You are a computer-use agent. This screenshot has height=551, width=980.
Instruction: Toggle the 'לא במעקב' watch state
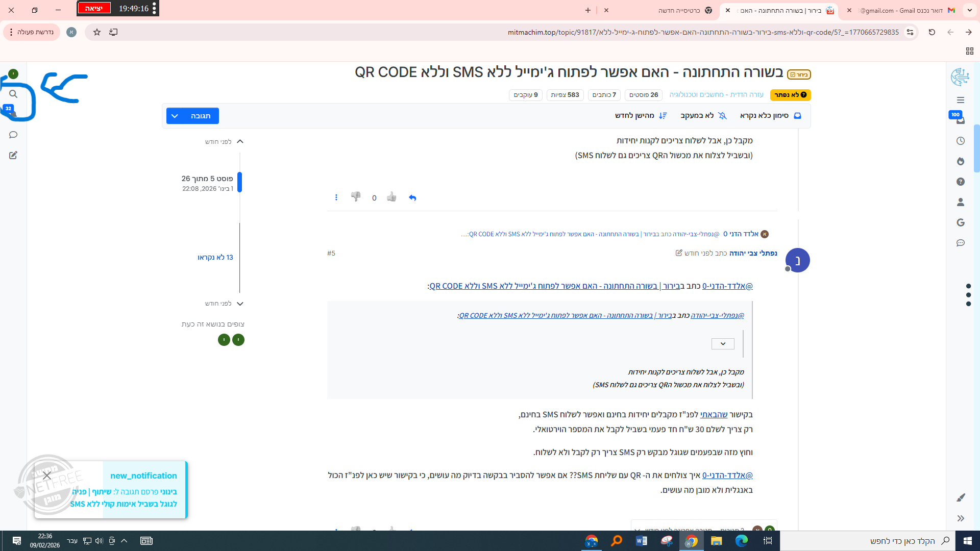tap(703, 116)
